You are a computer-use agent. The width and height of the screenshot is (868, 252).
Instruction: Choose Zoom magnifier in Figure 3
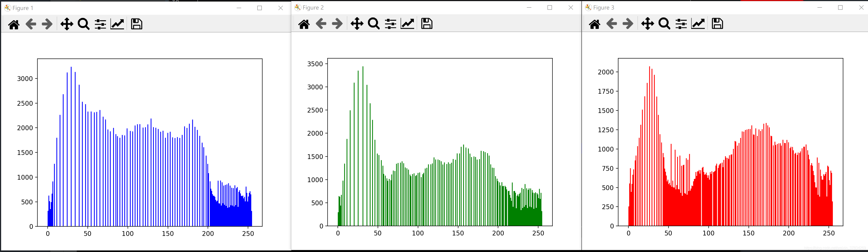(664, 24)
